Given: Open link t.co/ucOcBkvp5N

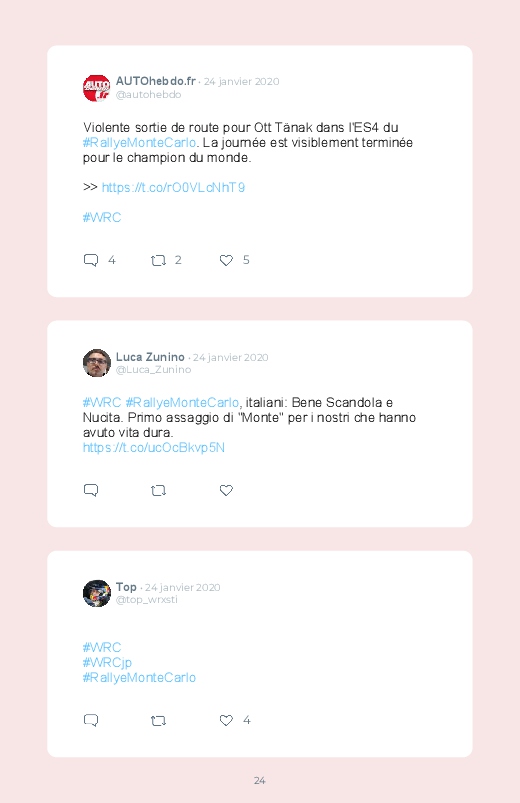Looking at the screenshot, I should [x=154, y=448].
